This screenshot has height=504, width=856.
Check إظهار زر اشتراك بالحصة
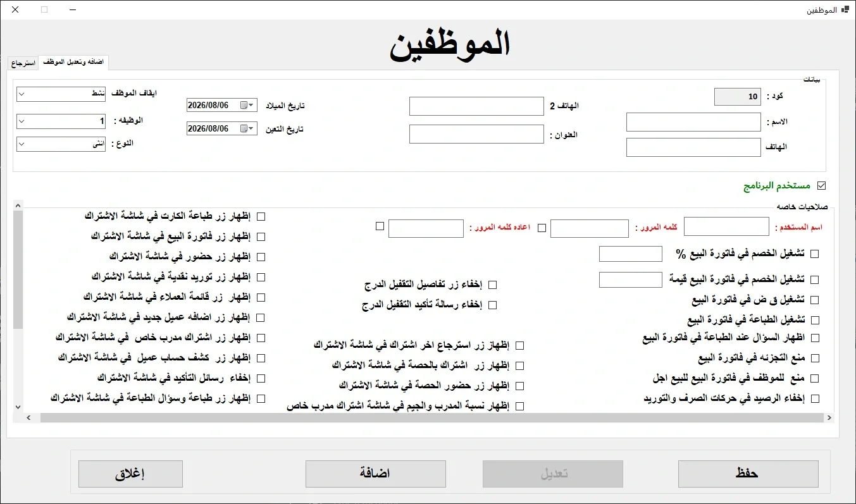pos(520,366)
